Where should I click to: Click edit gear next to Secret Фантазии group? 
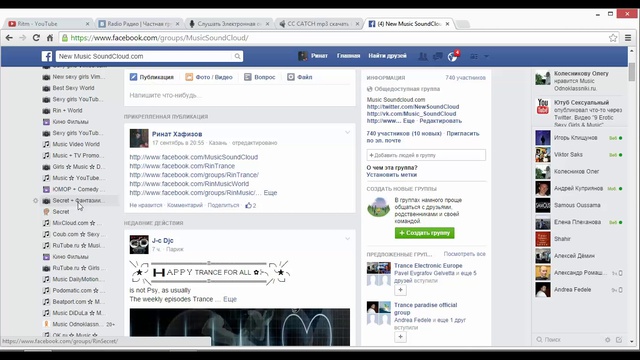coord(36,200)
